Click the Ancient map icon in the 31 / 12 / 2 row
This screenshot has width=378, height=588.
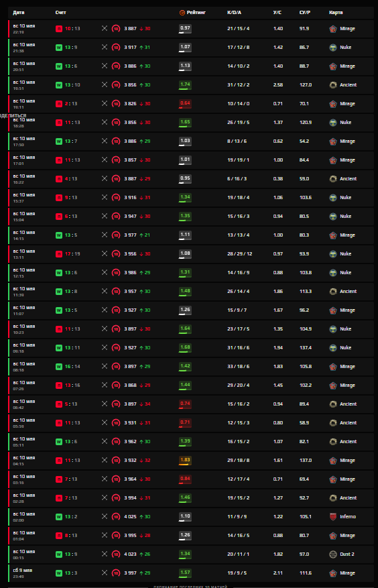[x=332, y=84]
